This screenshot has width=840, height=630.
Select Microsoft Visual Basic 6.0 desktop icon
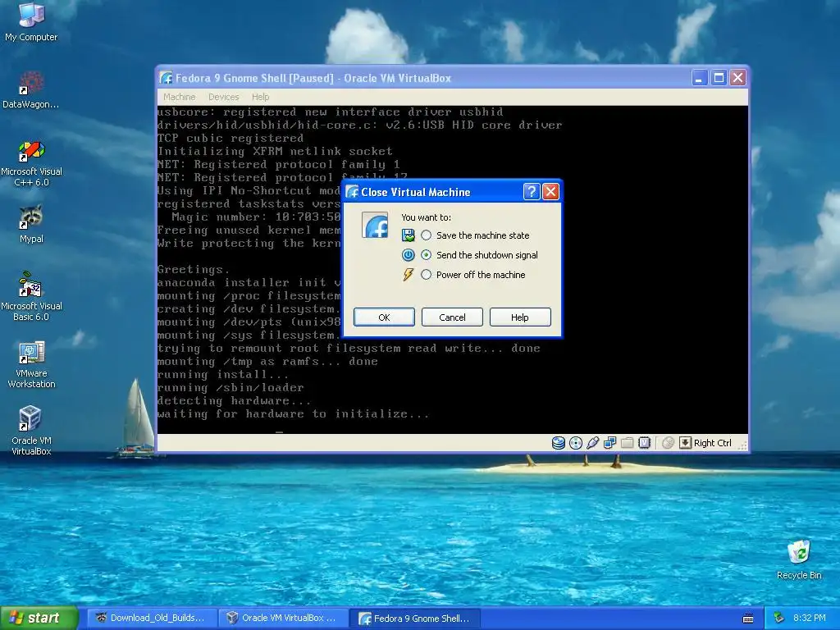(31, 297)
